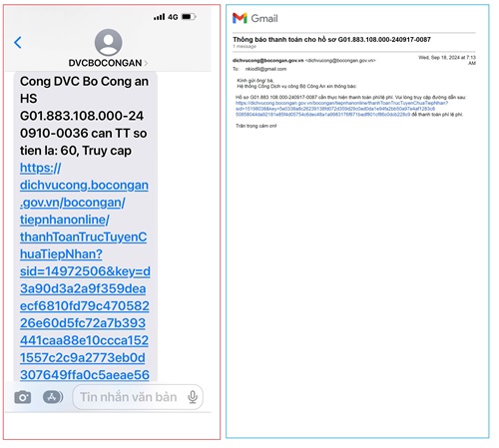
Task: Click the email date Sep 18, 2024
Action: (x=447, y=58)
